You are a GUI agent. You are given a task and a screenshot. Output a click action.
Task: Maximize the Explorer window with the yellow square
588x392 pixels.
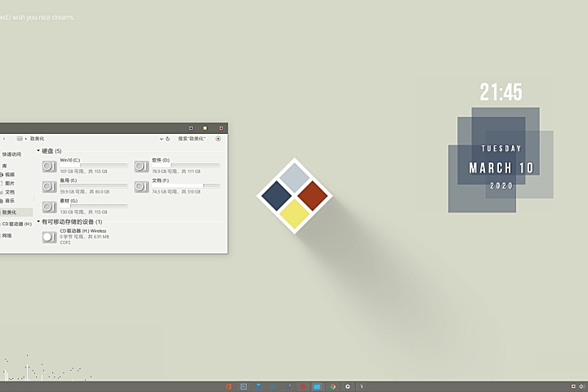point(205,128)
